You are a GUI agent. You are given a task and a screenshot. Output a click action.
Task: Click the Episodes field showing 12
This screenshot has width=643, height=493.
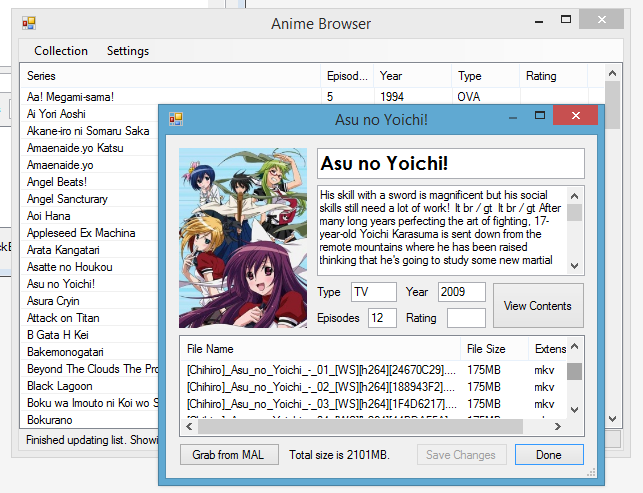coord(381,318)
